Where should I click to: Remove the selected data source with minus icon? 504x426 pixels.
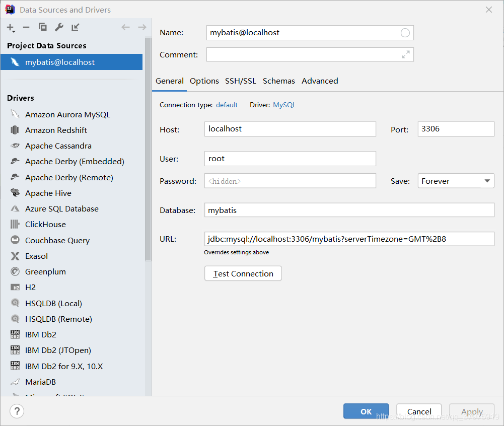coord(26,27)
